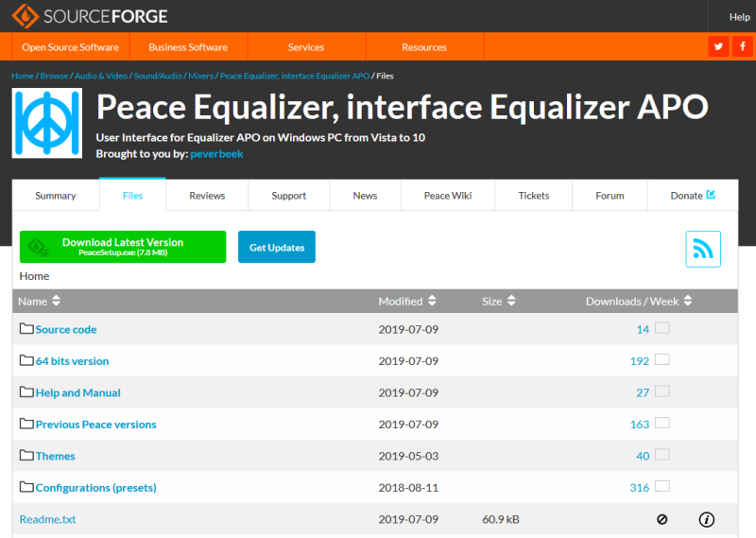Click the Previous Peace versions folder icon
Screen dimensions: 756x538
(26, 424)
